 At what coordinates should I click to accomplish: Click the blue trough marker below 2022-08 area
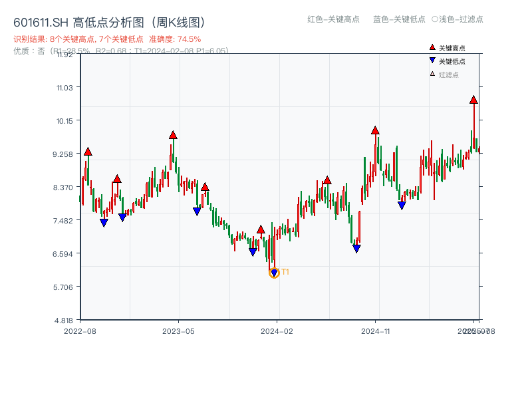[x=104, y=221]
